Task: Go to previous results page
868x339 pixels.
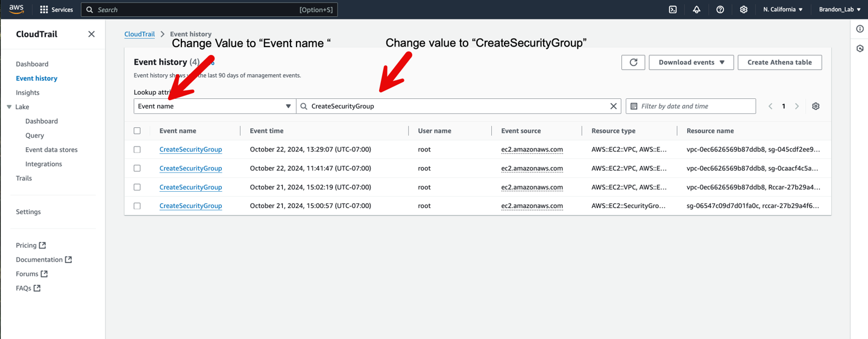Action: click(770, 106)
